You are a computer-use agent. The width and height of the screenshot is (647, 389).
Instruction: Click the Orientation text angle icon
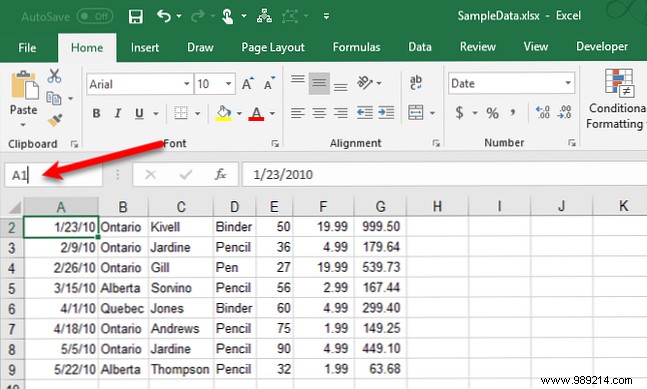[x=365, y=83]
